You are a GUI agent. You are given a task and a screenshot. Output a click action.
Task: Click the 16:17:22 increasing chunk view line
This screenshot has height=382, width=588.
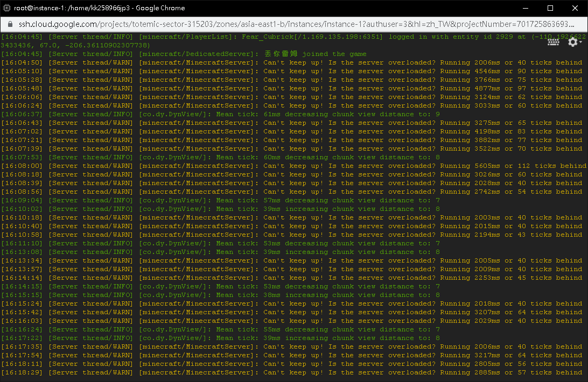pos(221,338)
